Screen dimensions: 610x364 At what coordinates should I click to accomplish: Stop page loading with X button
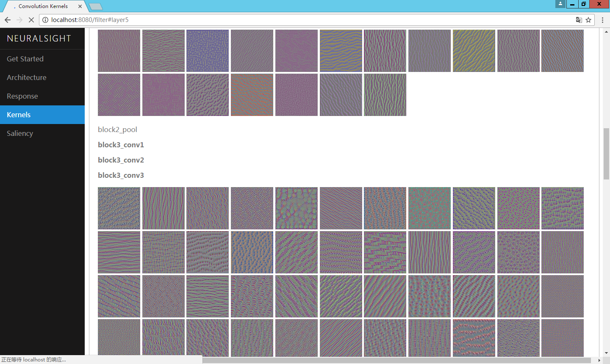click(31, 20)
